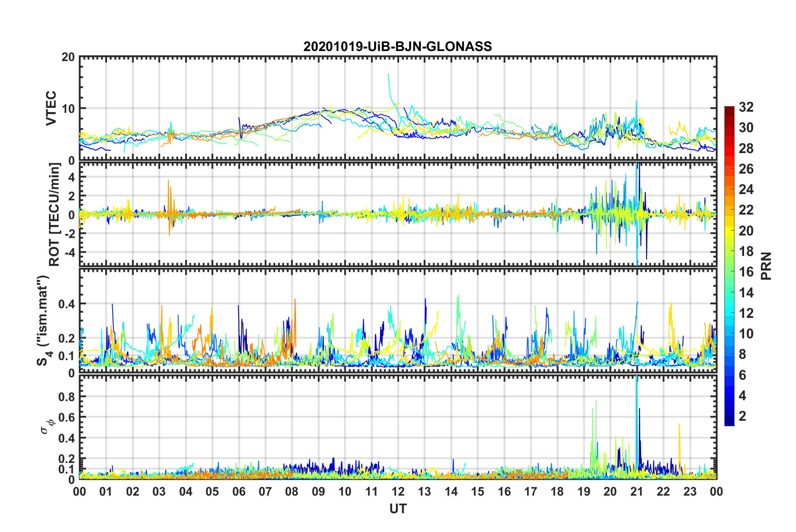This screenshot has height=532, width=796.
Task: Select the VTEC y-axis label
Action: 51,108
